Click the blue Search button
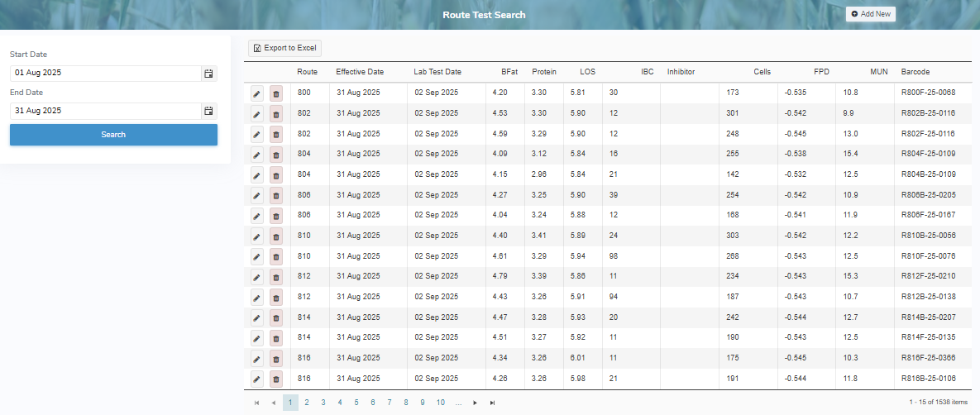This screenshot has height=415, width=980. click(113, 135)
